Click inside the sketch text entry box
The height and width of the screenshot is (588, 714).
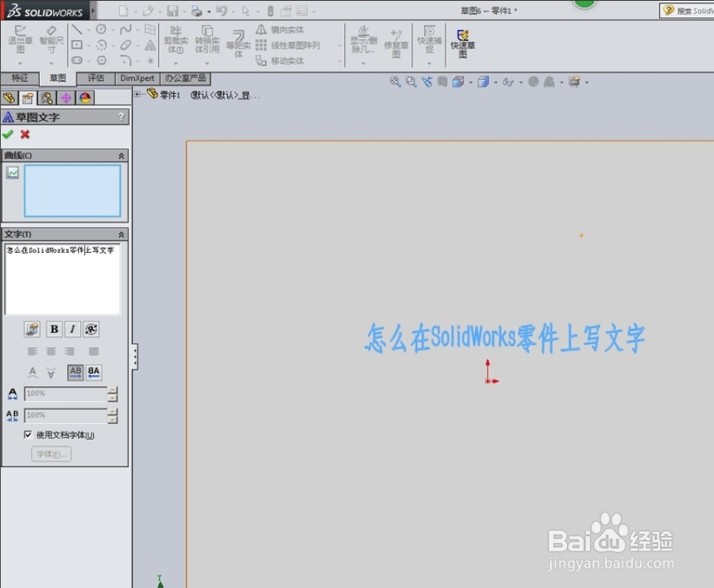point(63,277)
